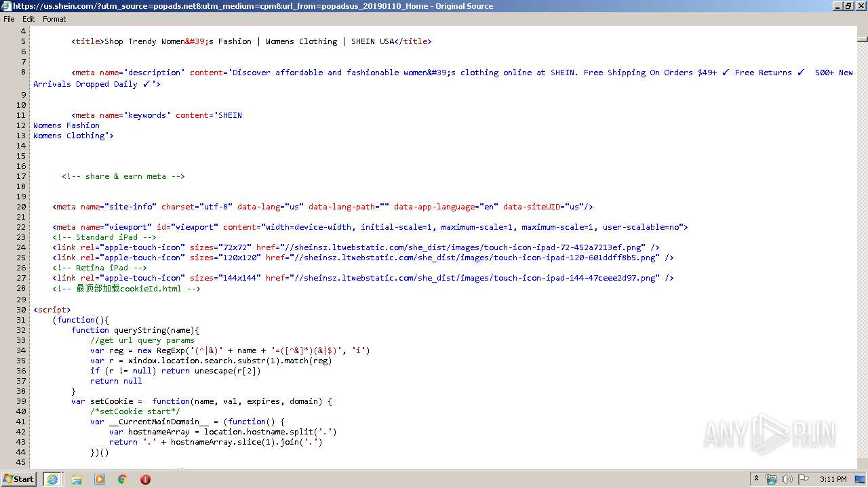
Task: Click the meta viewport line
Action: pos(370,227)
